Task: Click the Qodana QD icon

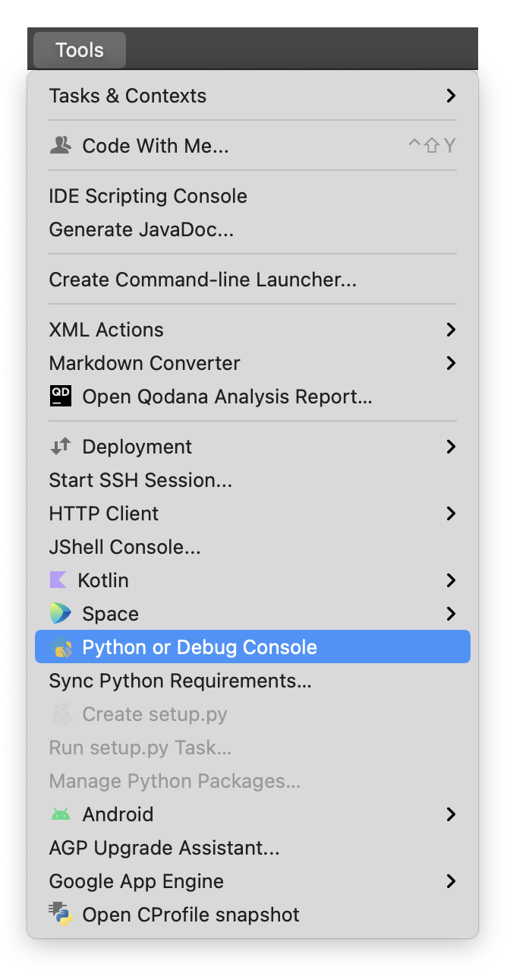Action: point(60,396)
